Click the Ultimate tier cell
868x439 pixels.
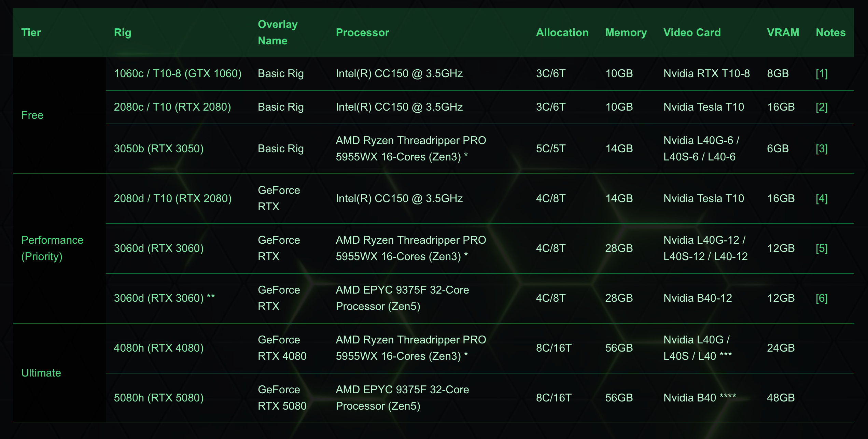pos(41,373)
